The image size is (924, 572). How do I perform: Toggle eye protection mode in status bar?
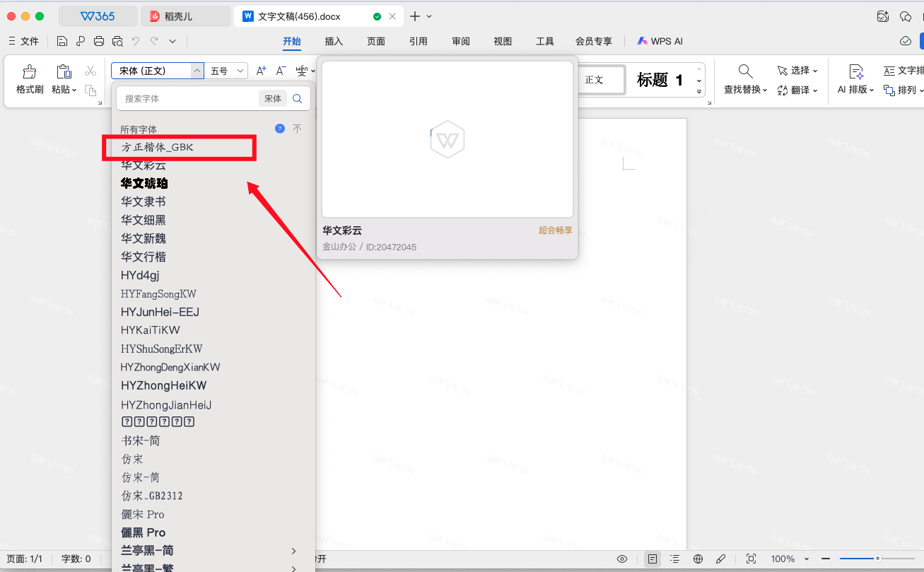click(x=622, y=559)
